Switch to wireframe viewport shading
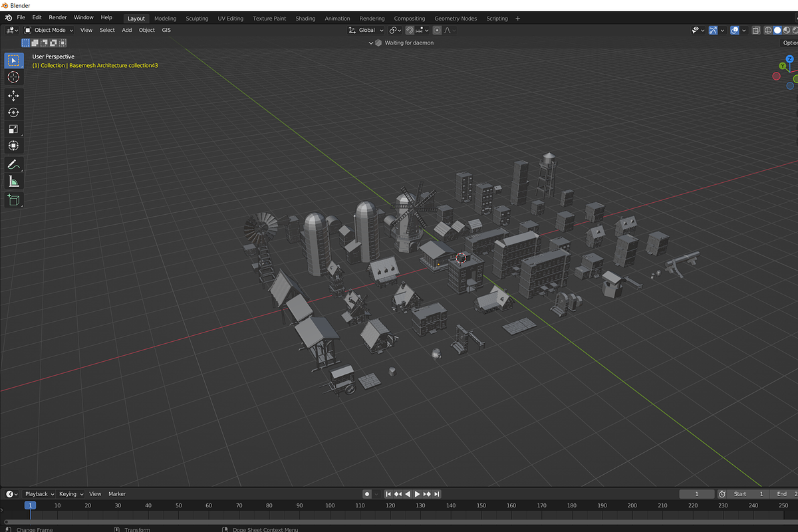Image resolution: width=798 pixels, height=532 pixels. (x=768, y=30)
